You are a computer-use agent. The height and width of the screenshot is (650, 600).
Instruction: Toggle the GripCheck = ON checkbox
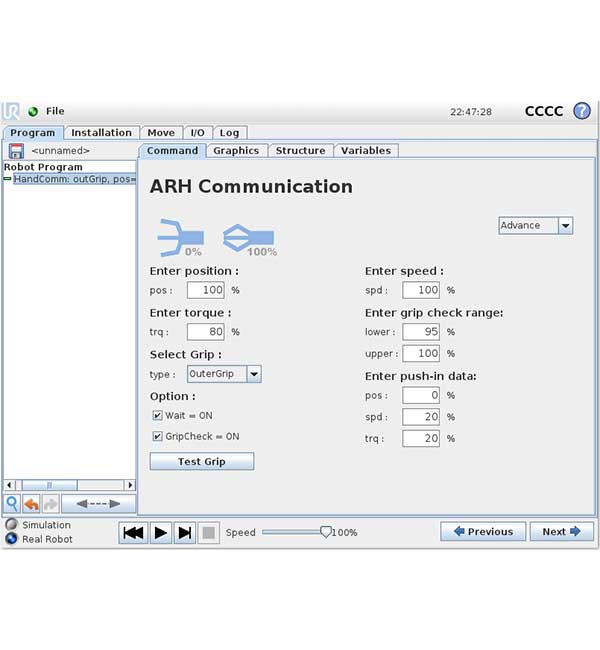pos(157,436)
